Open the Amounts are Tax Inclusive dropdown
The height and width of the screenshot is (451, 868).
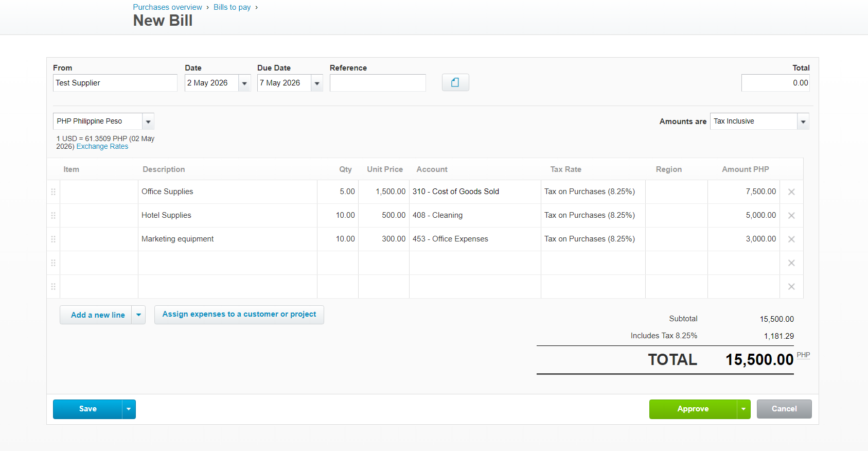803,122
